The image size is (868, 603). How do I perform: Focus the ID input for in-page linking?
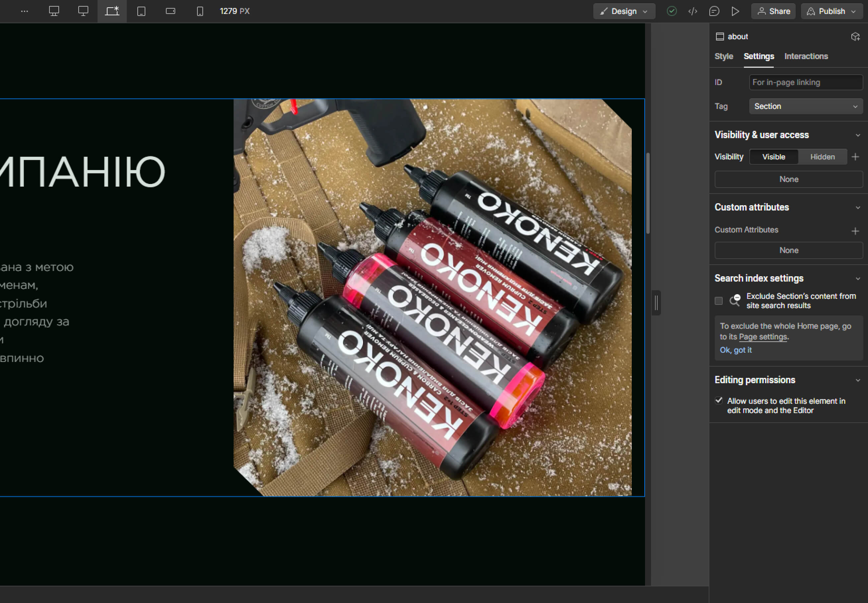click(806, 82)
